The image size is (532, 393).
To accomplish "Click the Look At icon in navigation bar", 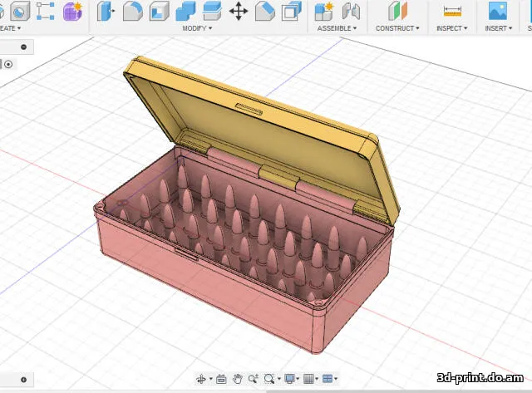I will (x=221, y=379).
